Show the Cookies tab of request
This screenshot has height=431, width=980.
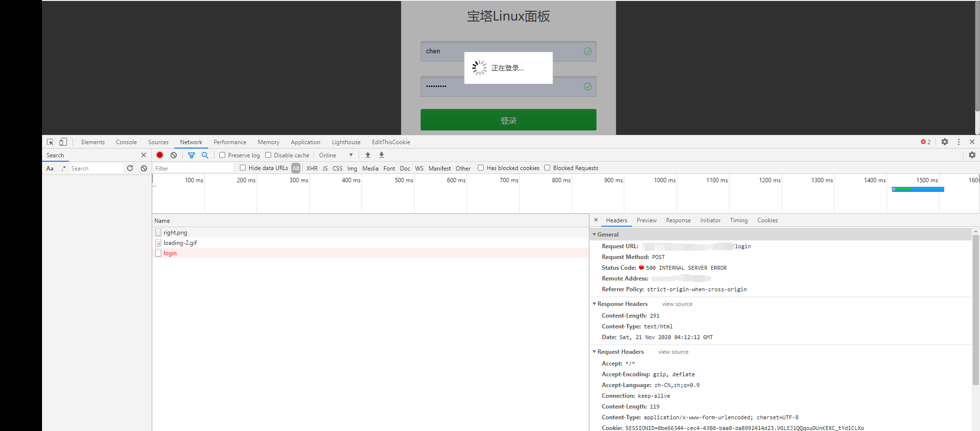[x=767, y=220]
